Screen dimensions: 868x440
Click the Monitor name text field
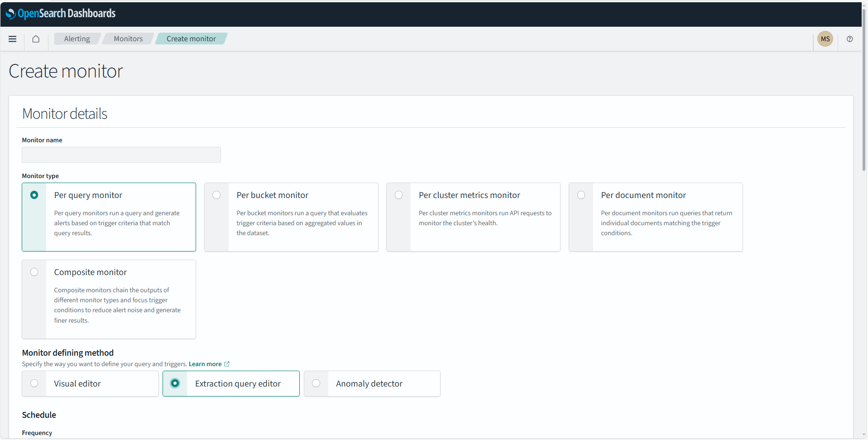[x=121, y=155]
